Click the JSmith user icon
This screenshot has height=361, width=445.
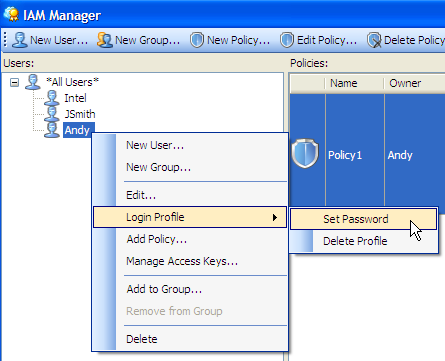coord(52,114)
